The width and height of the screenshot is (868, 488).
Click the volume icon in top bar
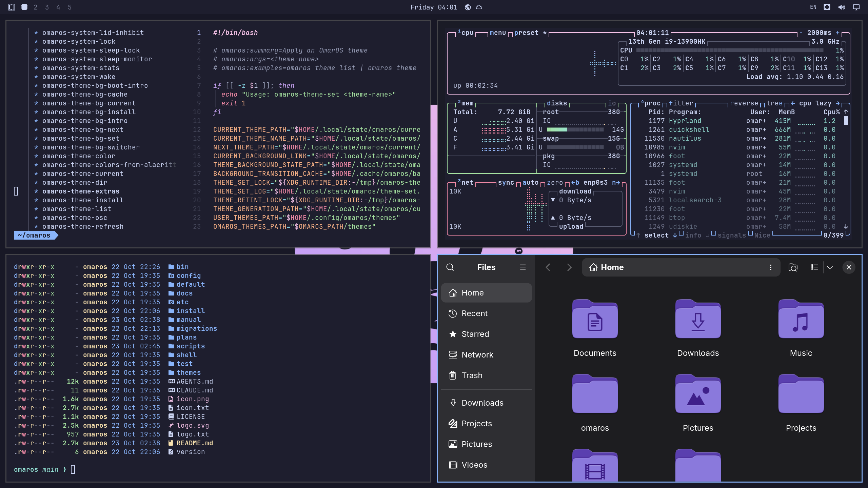point(842,7)
